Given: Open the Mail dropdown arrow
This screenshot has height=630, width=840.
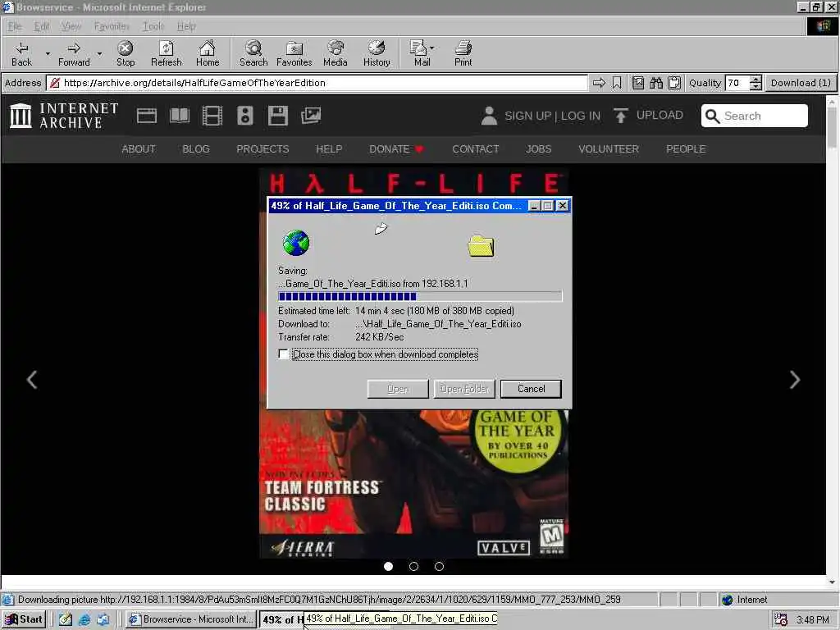Looking at the screenshot, I should pyautogui.click(x=431, y=48).
